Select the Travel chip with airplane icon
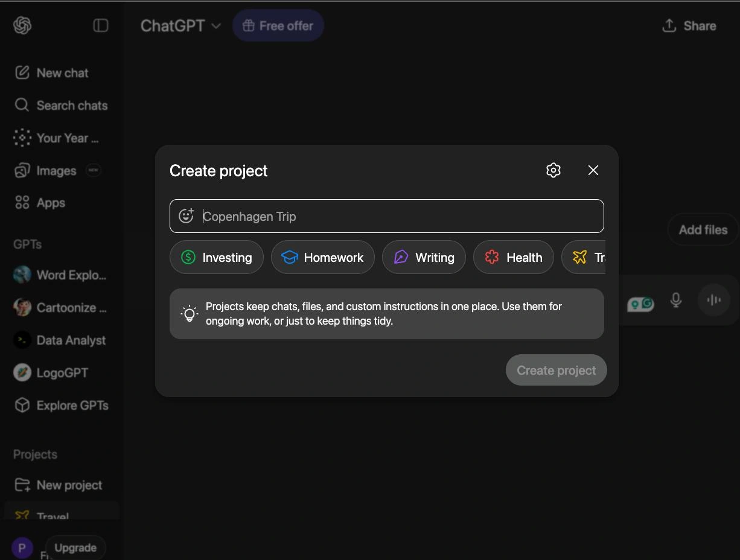This screenshot has height=560, width=740. pos(584,258)
